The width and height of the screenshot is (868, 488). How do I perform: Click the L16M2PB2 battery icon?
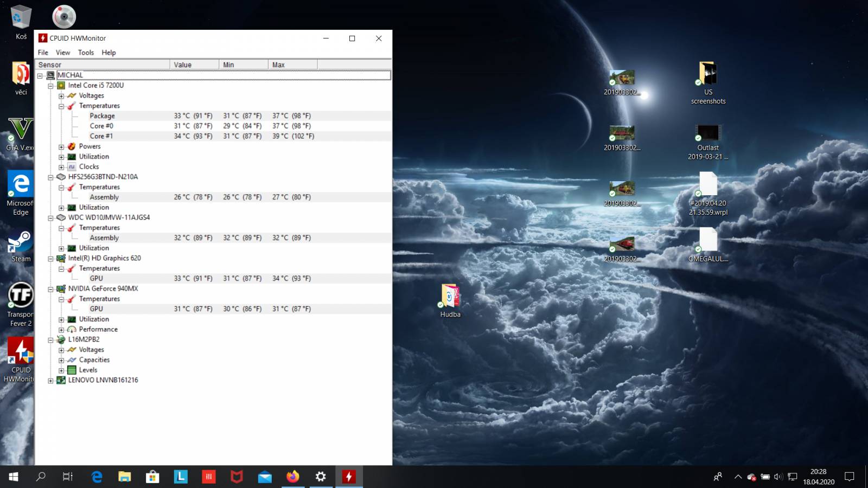point(61,339)
